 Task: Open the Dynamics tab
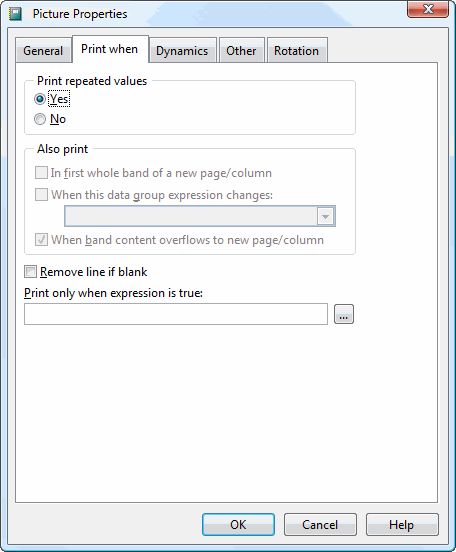point(182,51)
